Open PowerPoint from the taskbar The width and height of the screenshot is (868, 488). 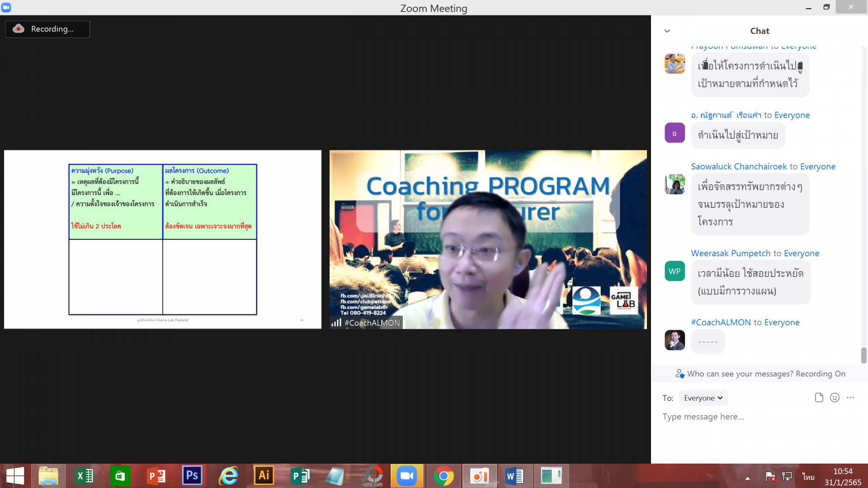[x=156, y=476]
